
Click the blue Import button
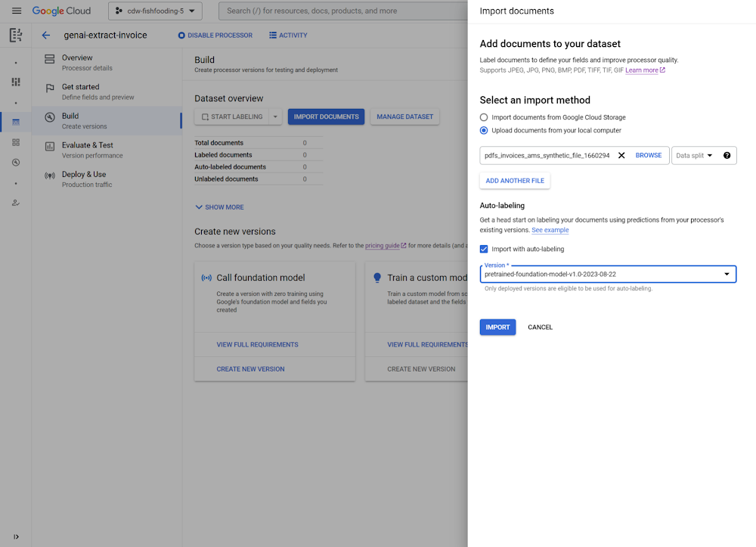click(497, 327)
